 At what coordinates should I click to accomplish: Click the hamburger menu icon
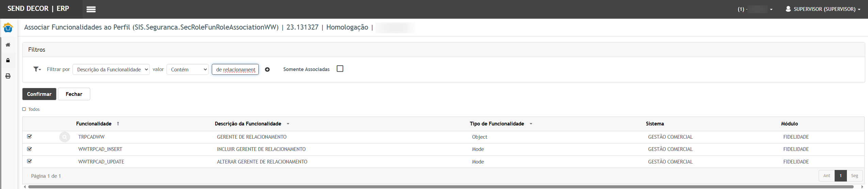(x=91, y=9)
